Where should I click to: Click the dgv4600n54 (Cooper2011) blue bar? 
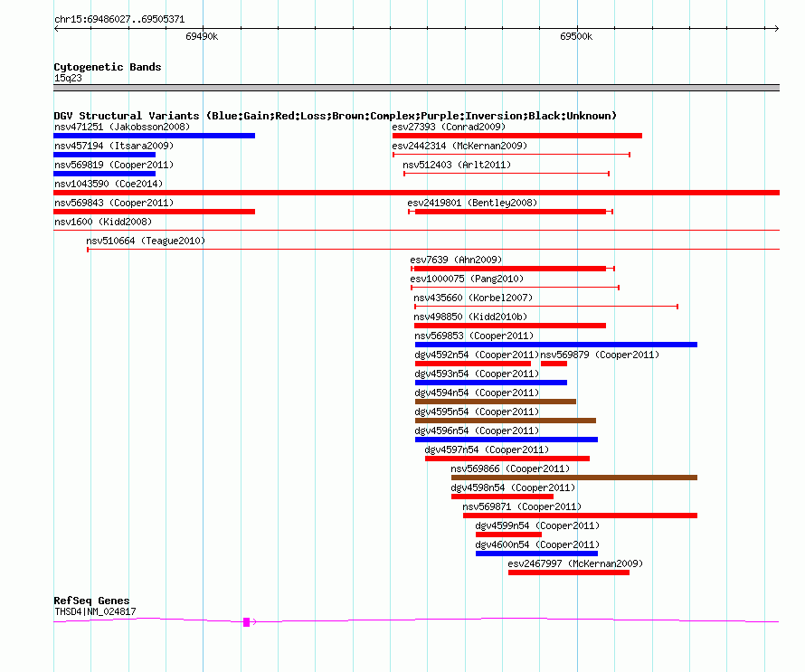(x=537, y=554)
